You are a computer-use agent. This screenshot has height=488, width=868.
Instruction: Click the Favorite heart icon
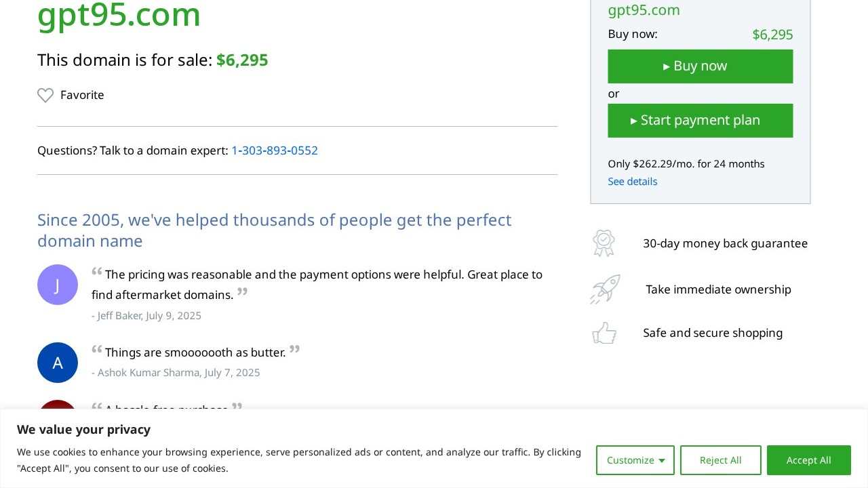[45, 96]
